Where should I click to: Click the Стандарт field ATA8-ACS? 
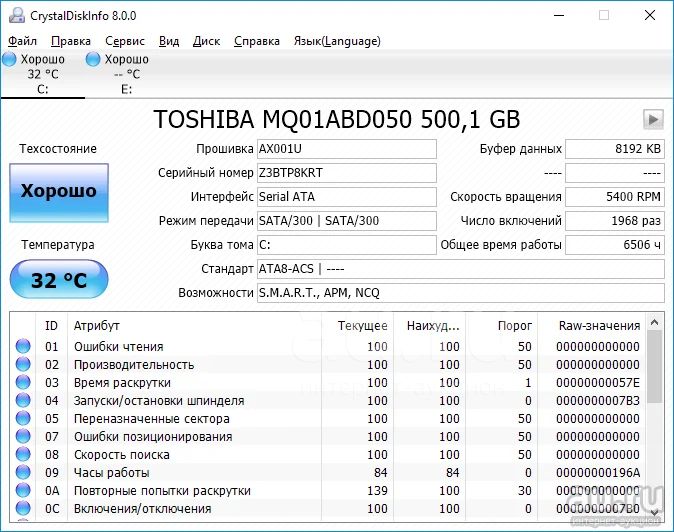click(461, 269)
